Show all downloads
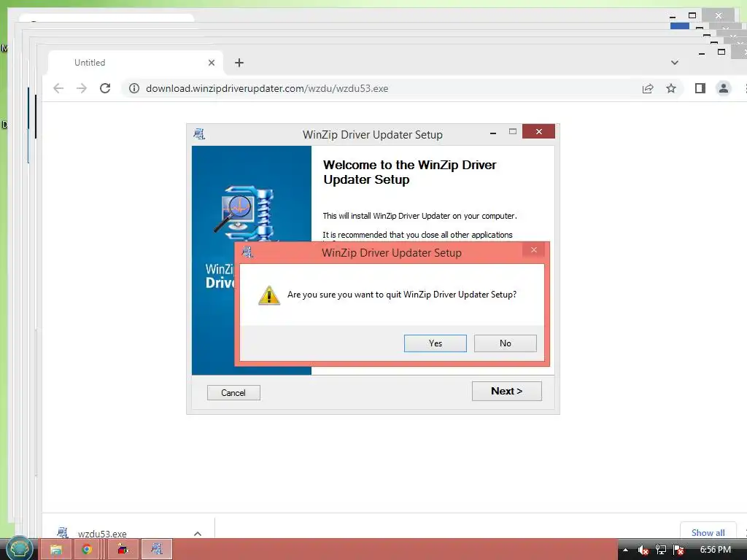Image resolution: width=747 pixels, height=560 pixels. [x=708, y=532]
